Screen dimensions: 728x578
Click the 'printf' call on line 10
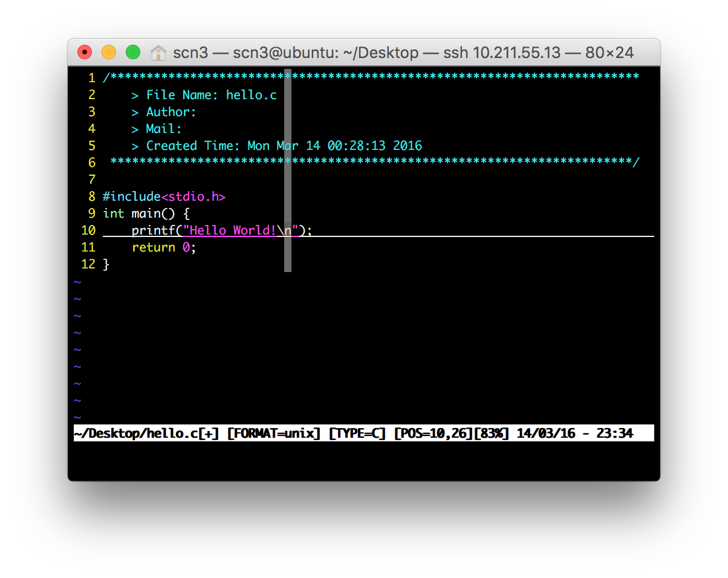(x=154, y=230)
